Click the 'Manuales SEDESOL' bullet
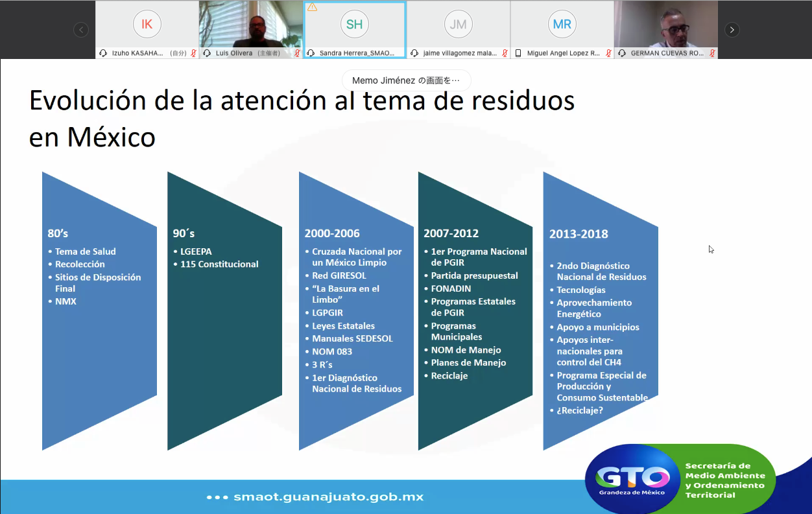Screen dimensions: 812x514 (x=352, y=338)
